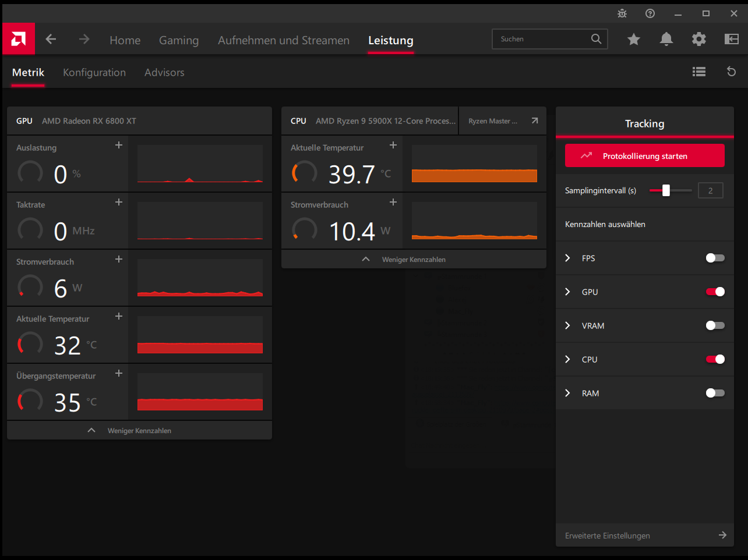Click the AMD Radeon RX 6800 XT label
This screenshot has height=560, width=748.
(89, 121)
